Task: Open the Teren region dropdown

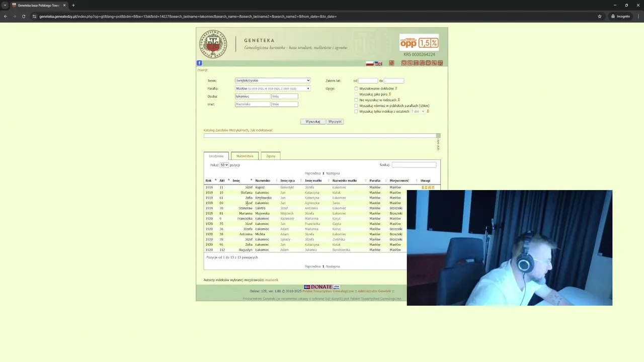Action: click(x=273, y=80)
